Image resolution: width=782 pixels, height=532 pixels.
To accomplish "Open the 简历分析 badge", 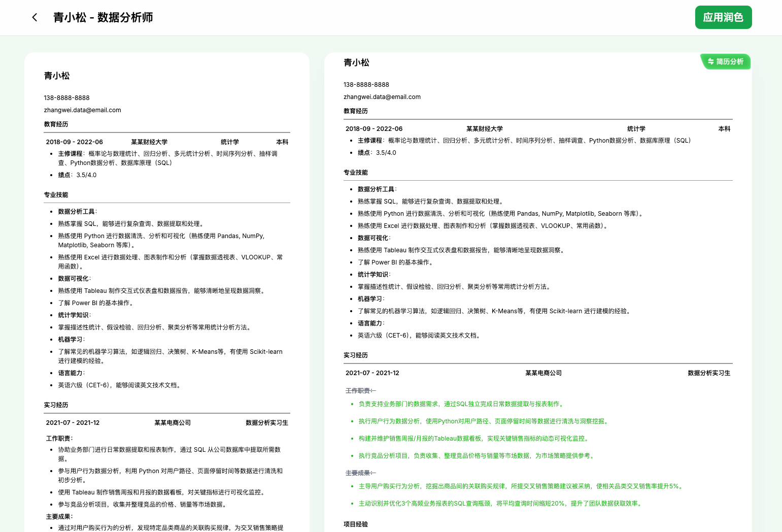I will tap(725, 61).
